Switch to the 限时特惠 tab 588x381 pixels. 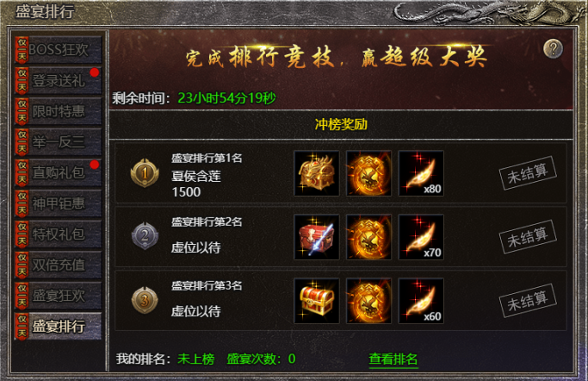coord(59,111)
